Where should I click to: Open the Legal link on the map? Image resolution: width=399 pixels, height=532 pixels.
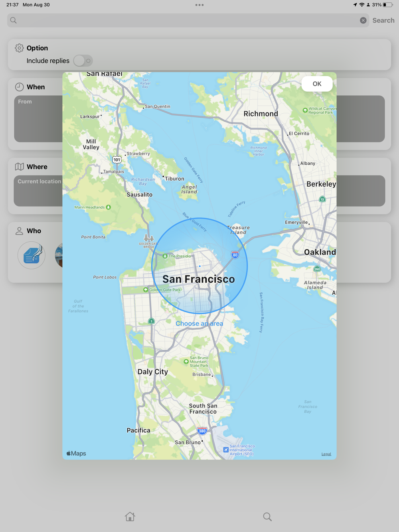pyautogui.click(x=326, y=454)
